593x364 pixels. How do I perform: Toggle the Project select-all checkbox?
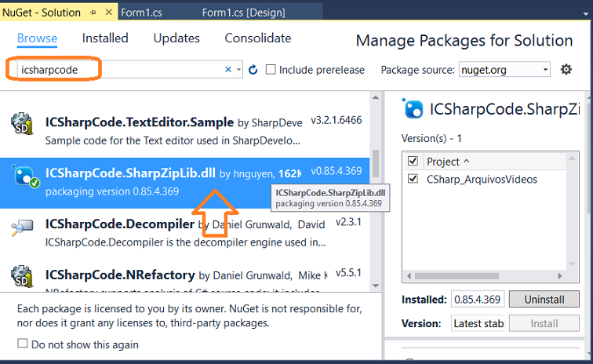click(x=413, y=161)
